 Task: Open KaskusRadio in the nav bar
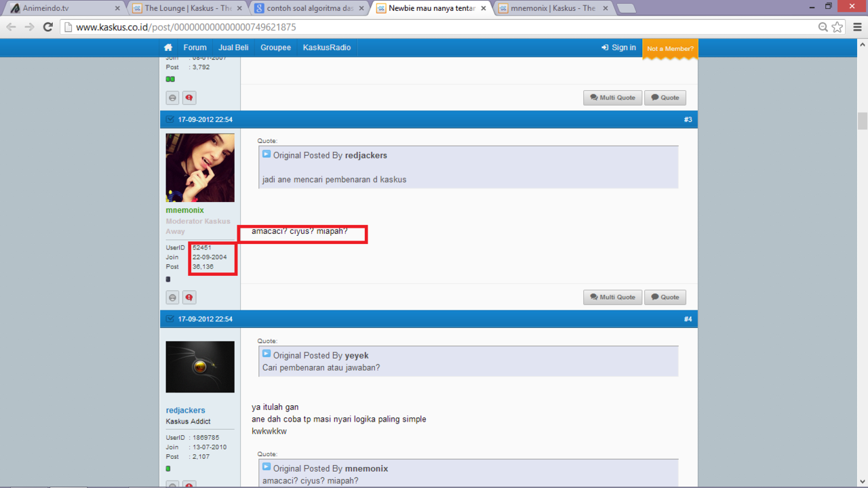point(327,47)
